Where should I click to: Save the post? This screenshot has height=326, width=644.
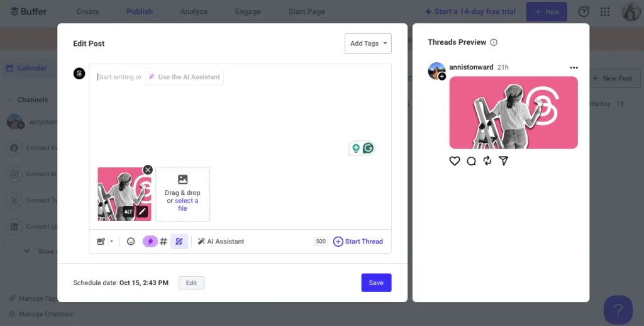376,283
